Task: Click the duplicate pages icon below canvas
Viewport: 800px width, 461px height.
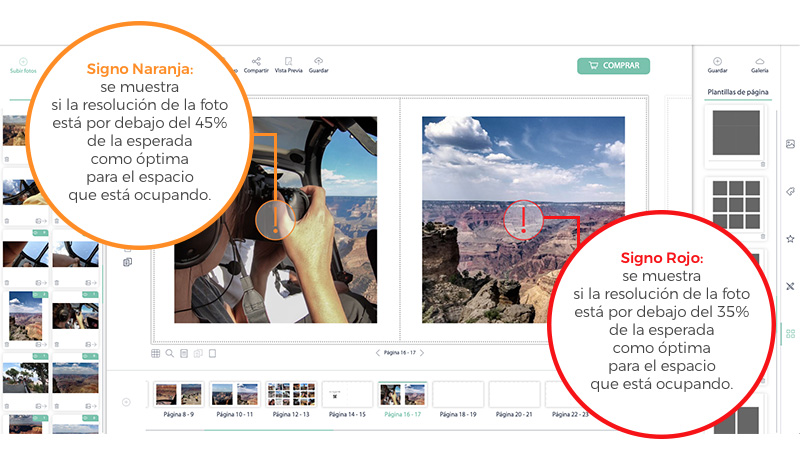Action: point(198,353)
